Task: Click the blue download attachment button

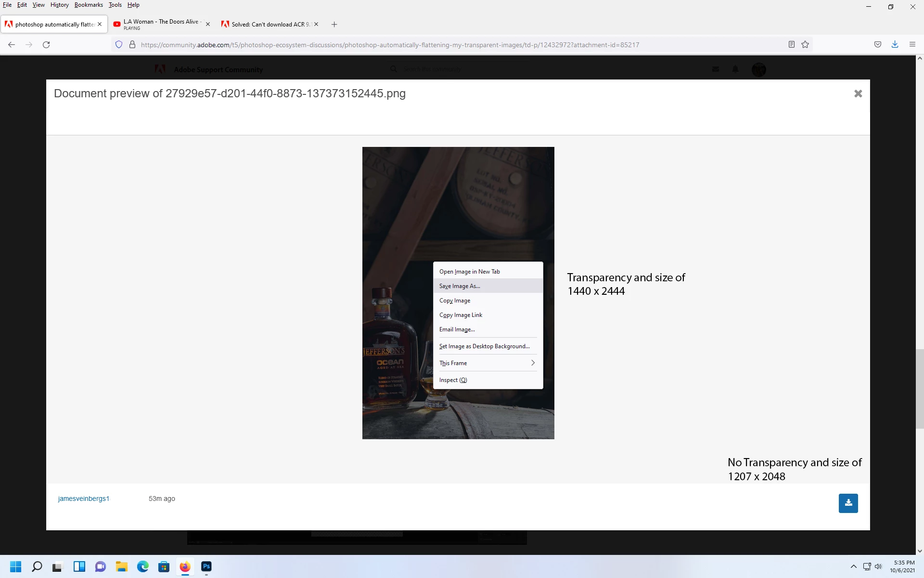Action: (848, 503)
